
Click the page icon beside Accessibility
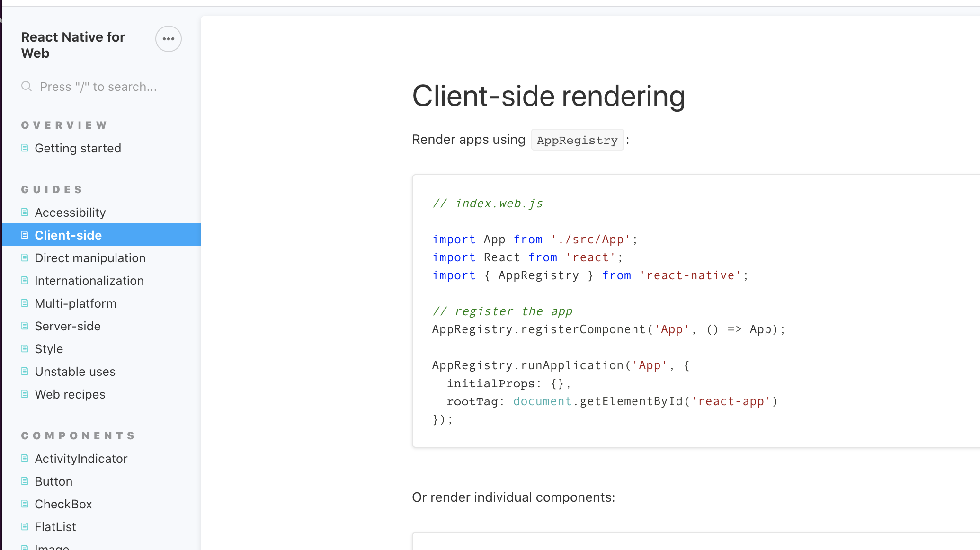coord(25,212)
